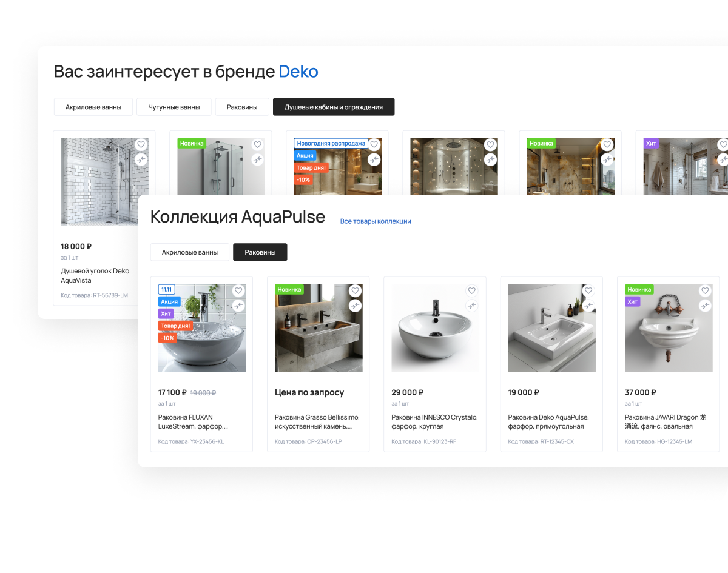Compare the JAVARI Dragon sink

tap(704, 306)
